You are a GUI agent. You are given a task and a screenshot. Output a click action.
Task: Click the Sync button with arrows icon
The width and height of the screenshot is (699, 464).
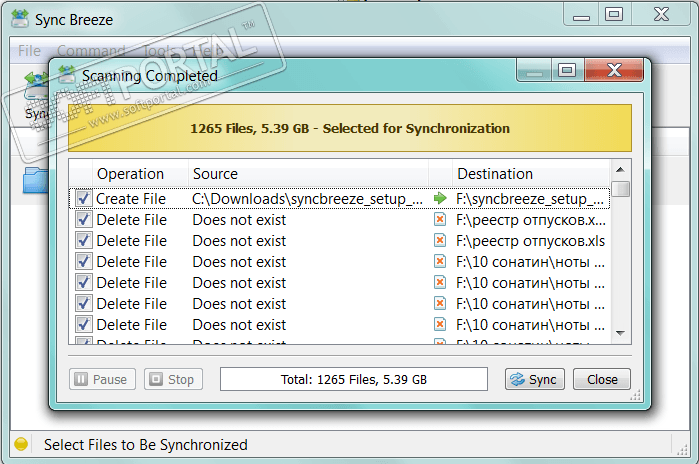[535, 379]
